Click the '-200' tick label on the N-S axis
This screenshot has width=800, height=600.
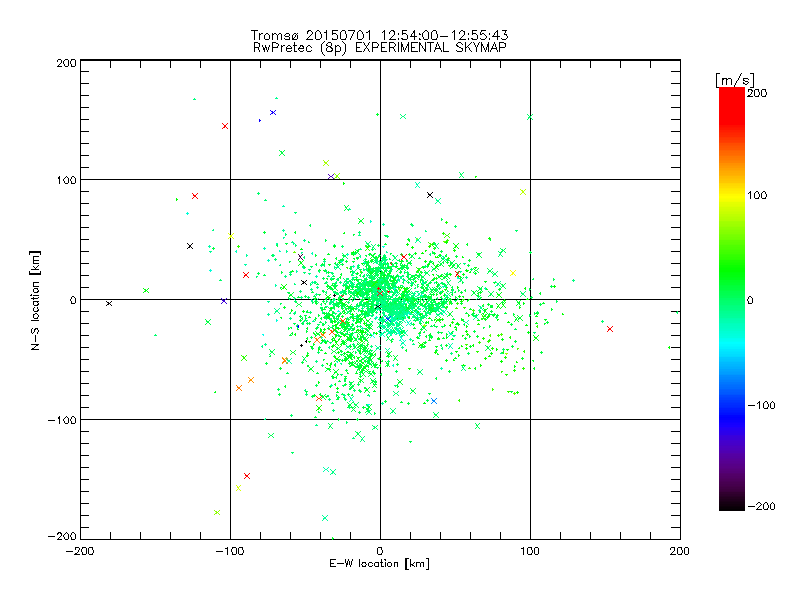click(62, 536)
